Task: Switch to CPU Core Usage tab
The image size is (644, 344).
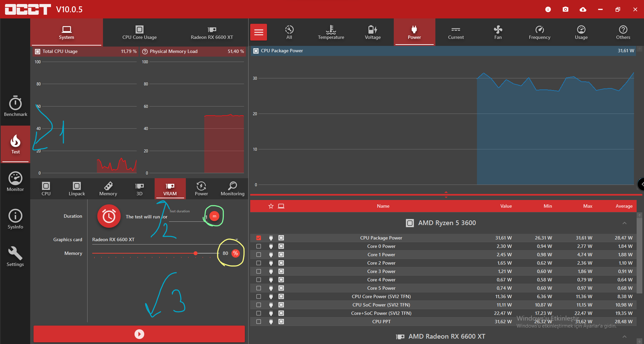Action: 139,32
